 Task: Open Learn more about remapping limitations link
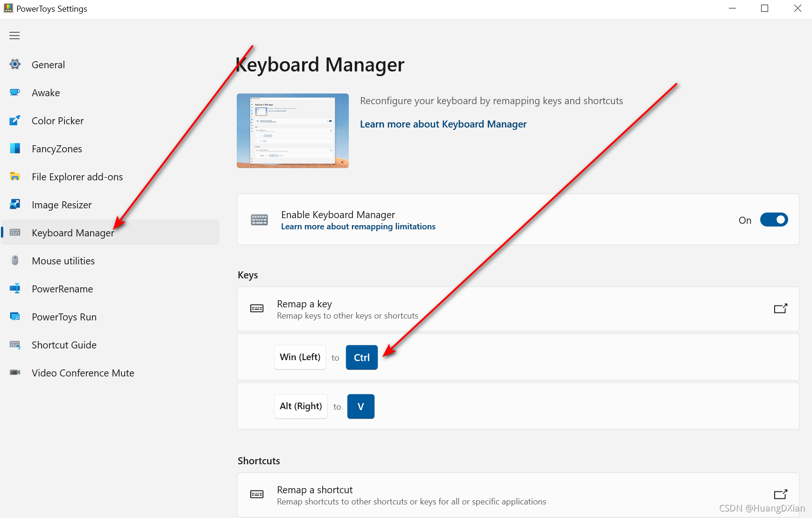pos(358,227)
